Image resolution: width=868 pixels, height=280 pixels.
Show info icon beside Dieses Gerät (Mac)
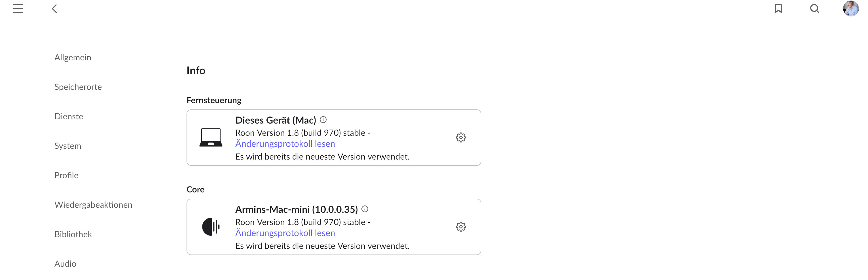(323, 120)
